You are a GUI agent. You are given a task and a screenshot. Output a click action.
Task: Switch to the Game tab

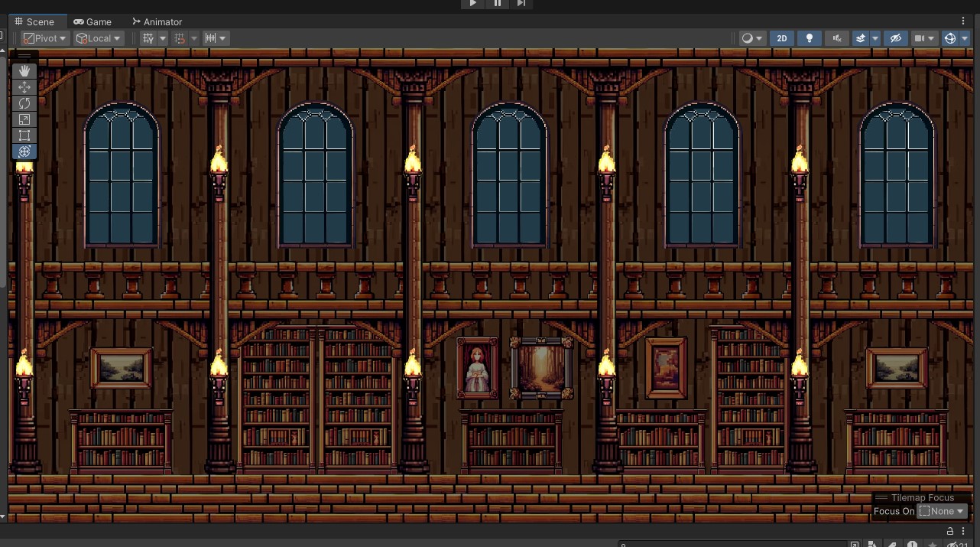(x=92, y=21)
